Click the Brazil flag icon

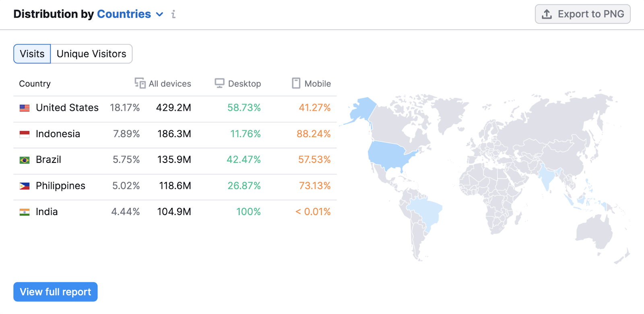pos(25,160)
